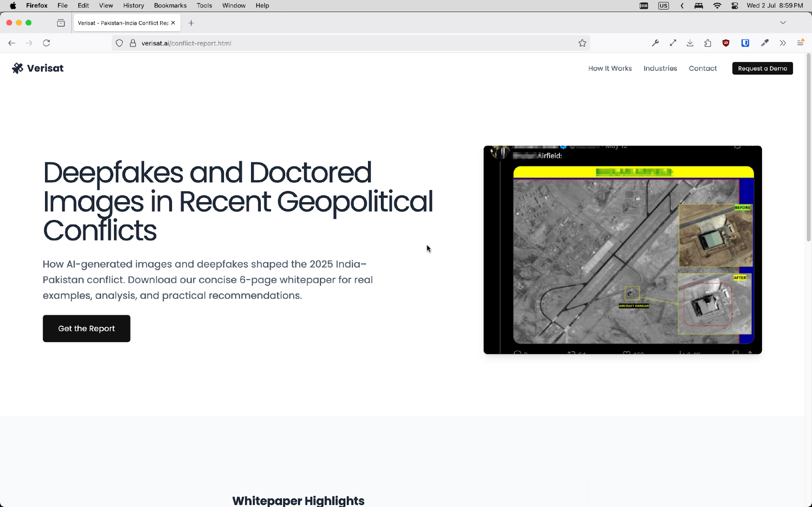
Task: Click the diagonal arrows toolbar icon
Action: pos(673,43)
